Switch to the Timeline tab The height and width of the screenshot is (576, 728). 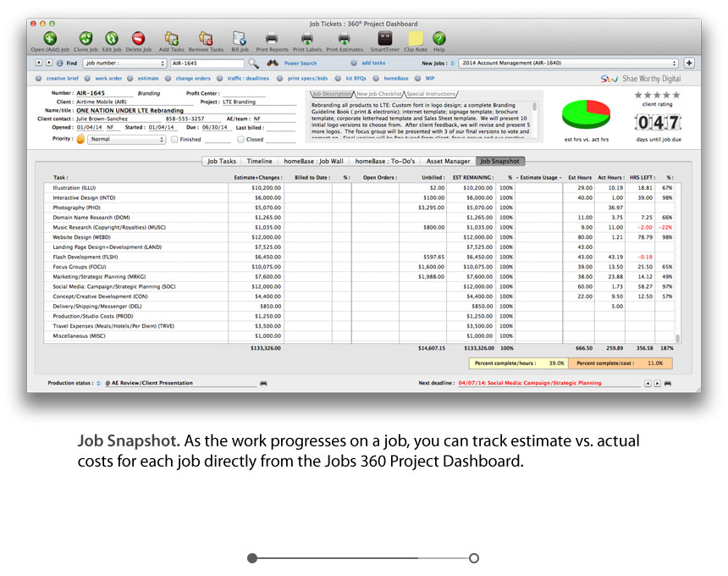[x=259, y=160]
